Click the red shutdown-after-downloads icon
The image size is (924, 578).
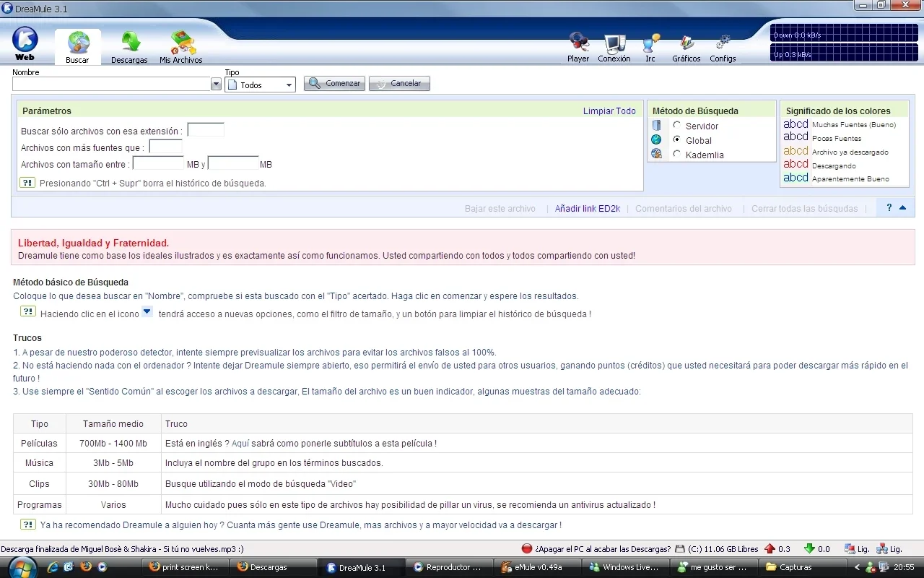[527, 548]
